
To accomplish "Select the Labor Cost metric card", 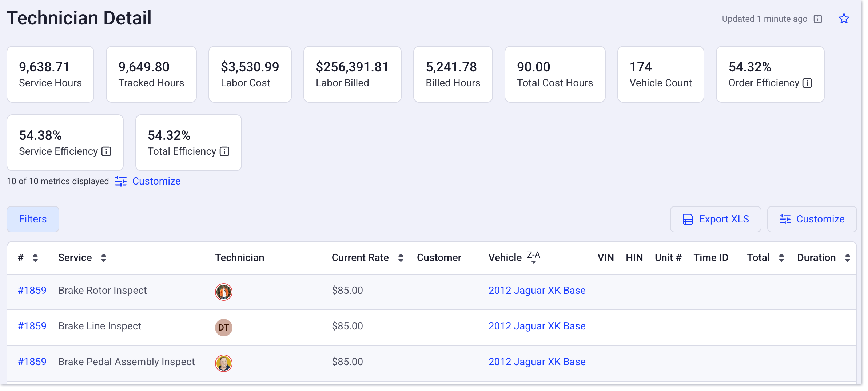I will tap(250, 74).
